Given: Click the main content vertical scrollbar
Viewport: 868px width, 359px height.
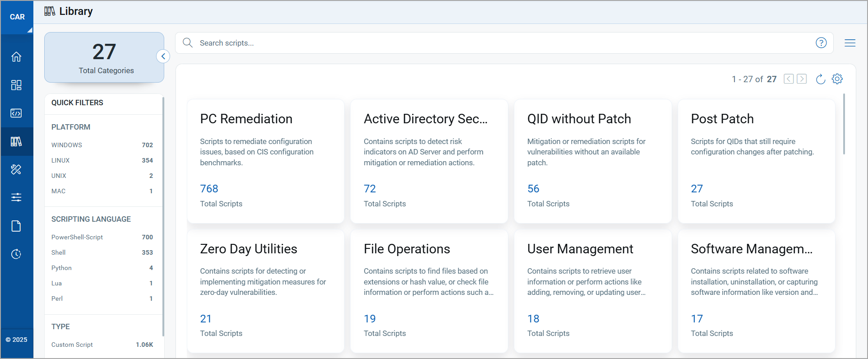Looking at the screenshot, I should pyautogui.click(x=844, y=124).
